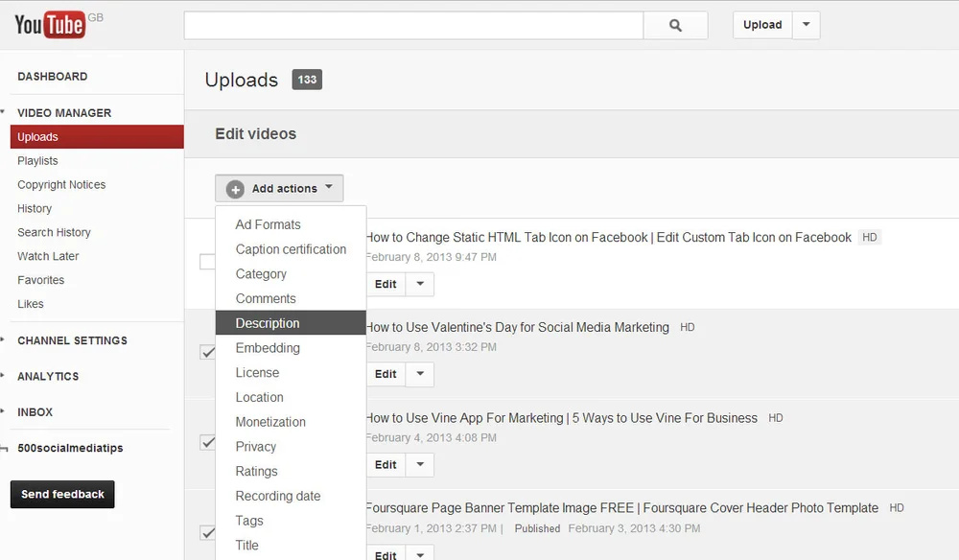The height and width of the screenshot is (560, 959).
Task: Open the Add actions dropdown
Action: 279,188
